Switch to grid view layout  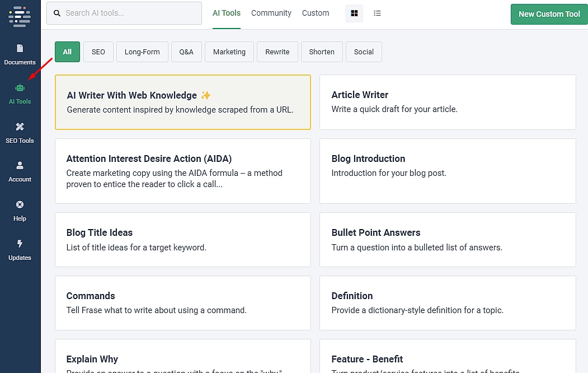point(354,13)
